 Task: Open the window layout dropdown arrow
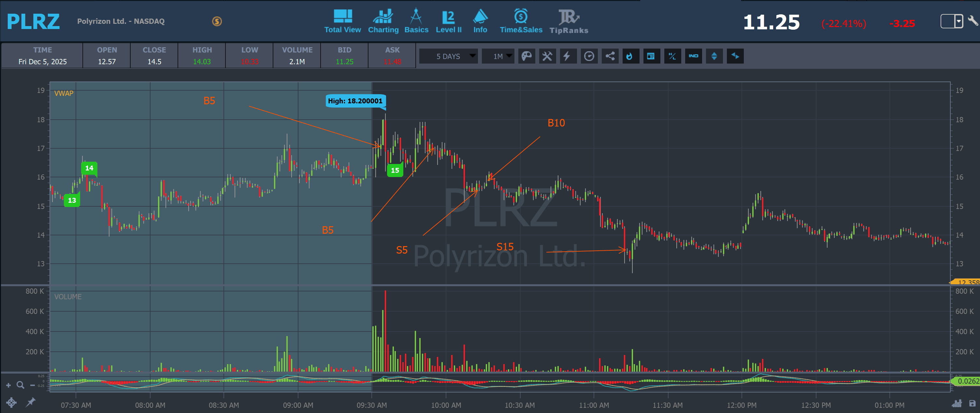coord(958,21)
